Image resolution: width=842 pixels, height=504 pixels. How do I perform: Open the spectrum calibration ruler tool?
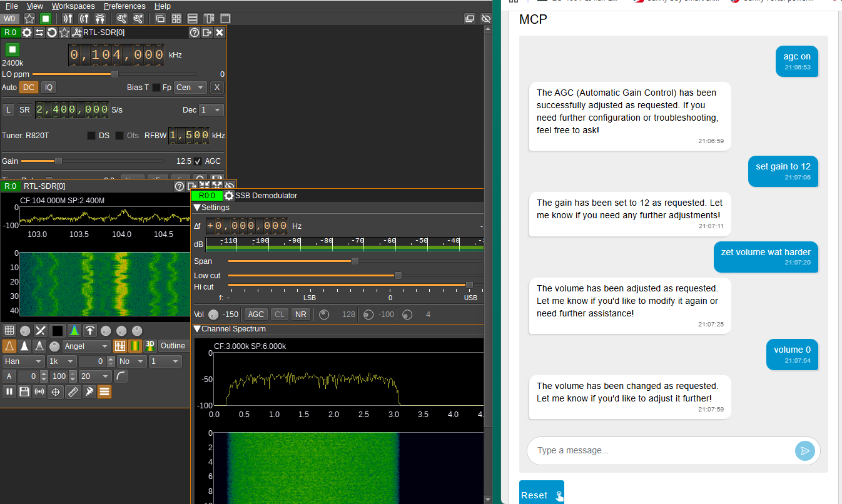(x=73, y=391)
